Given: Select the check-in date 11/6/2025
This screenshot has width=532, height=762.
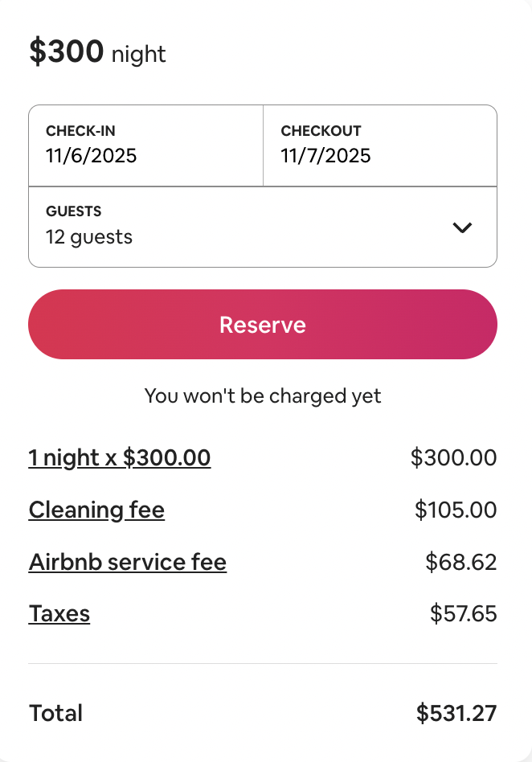Looking at the screenshot, I should (92, 156).
